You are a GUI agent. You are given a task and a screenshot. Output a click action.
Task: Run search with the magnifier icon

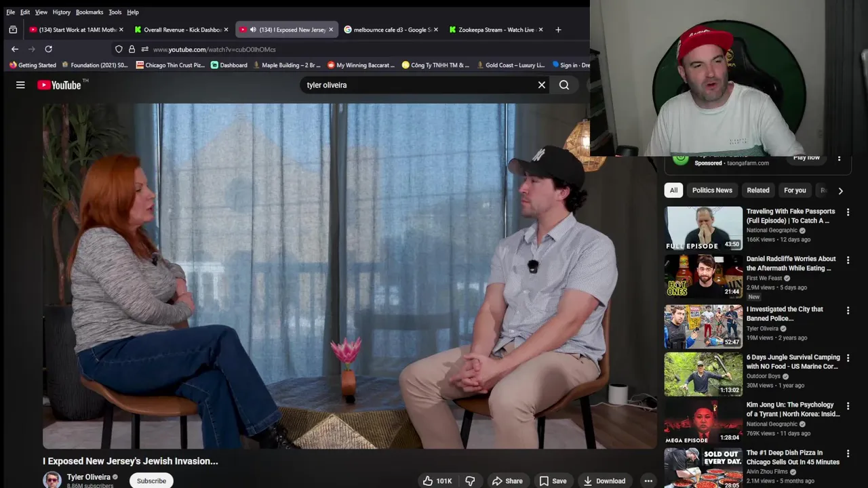564,85
